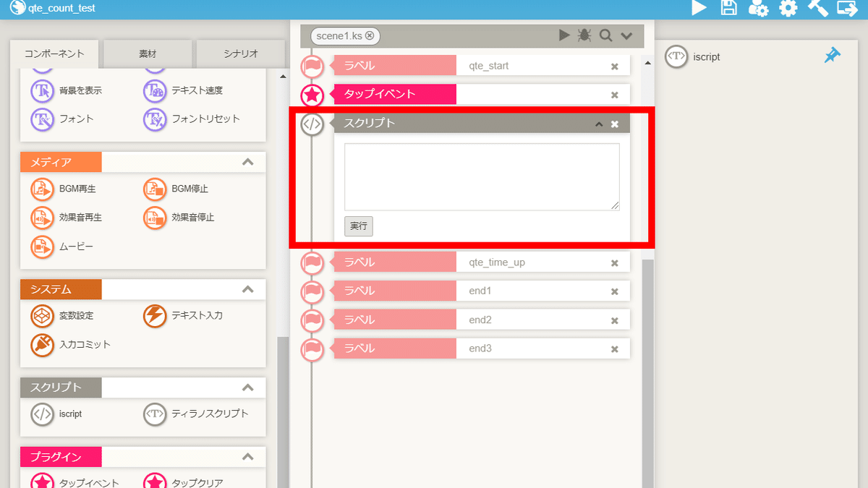Pin the iscript panel with pushpin icon
The width and height of the screenshot is (868, 488).
[833, 56]
